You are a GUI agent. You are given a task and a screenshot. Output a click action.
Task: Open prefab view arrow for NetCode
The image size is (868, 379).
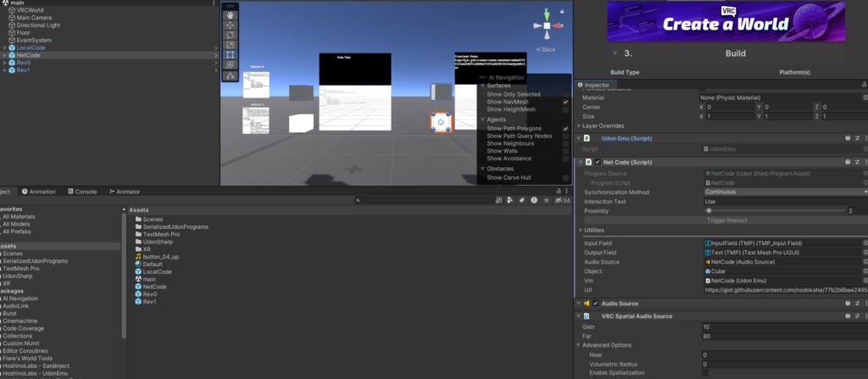[x=216, y=55]
